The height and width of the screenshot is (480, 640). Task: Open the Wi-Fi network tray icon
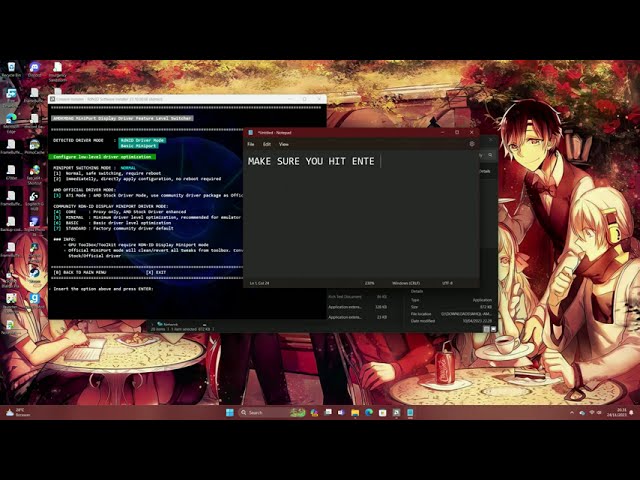(x=592, y=413)
